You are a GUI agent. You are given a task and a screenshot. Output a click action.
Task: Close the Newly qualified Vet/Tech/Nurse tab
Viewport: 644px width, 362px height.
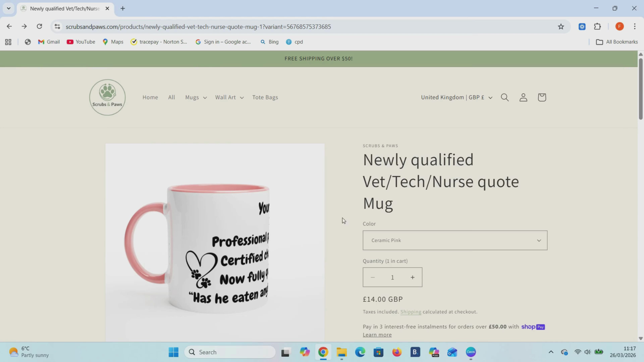point(107,9)
